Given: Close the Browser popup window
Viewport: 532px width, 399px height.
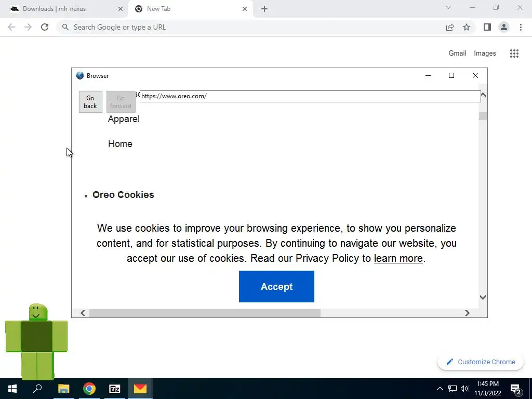Looking at the screenshot, I should [475, 75].
